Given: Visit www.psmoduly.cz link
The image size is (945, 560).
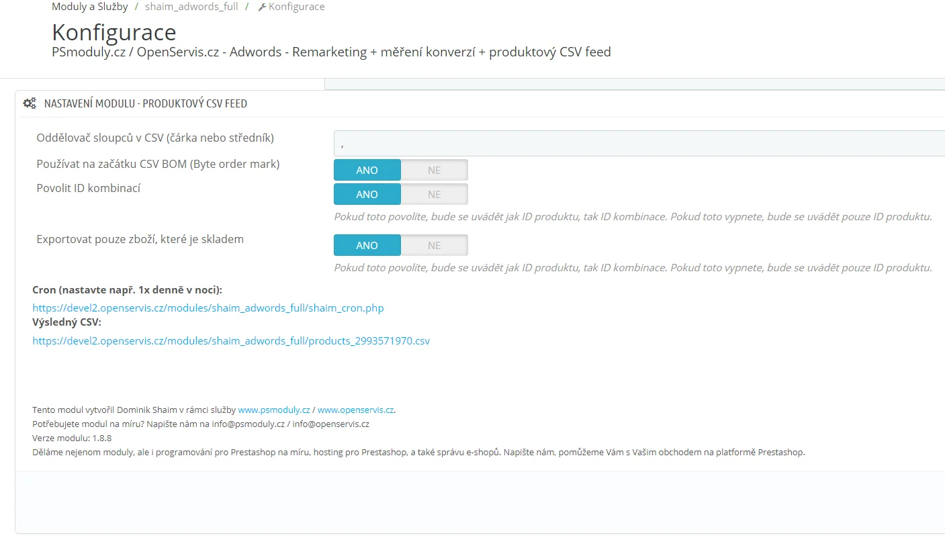Looking at the screenshot, I should pyautogui.click(x=273, y=410).
